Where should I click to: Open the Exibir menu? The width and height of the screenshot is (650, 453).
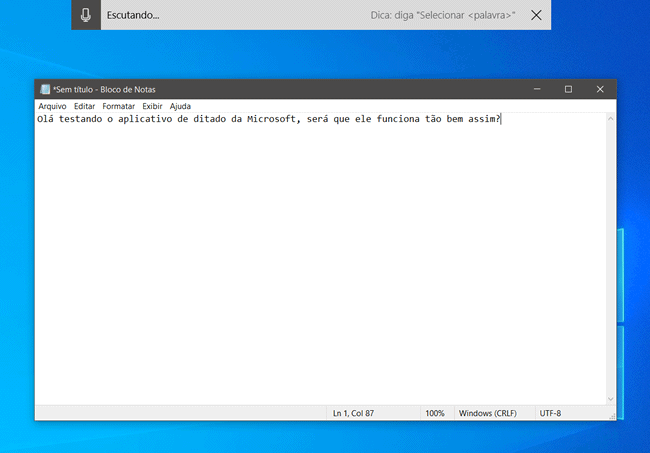pos(152,106)
